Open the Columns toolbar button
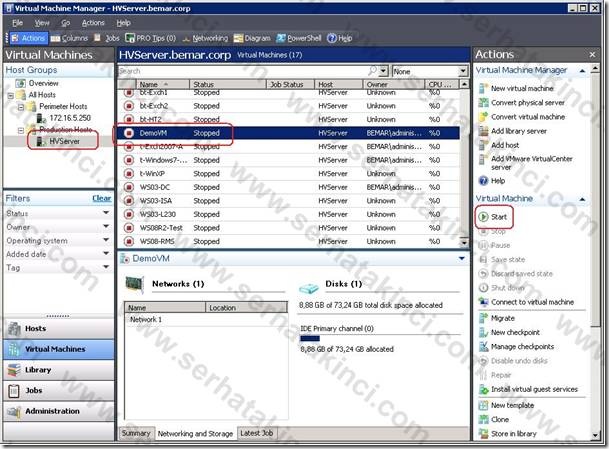 pos(69,38)
